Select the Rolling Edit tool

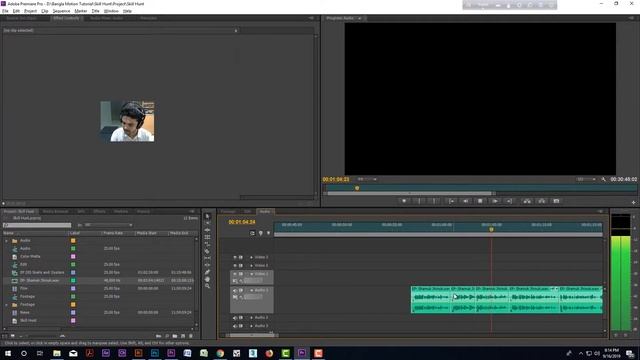coord(207,237)
